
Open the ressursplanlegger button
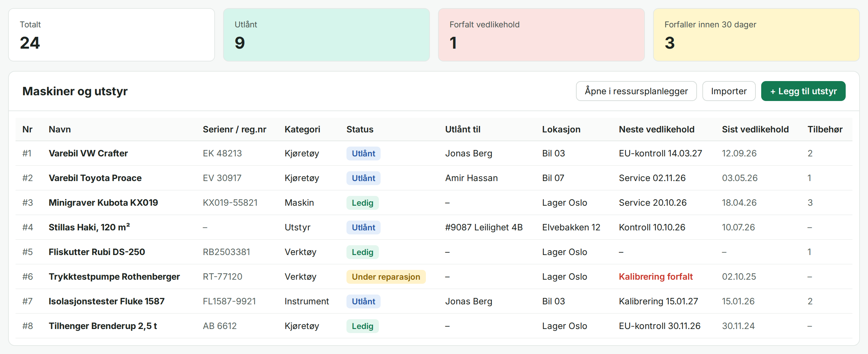click(x=636, y=91)
